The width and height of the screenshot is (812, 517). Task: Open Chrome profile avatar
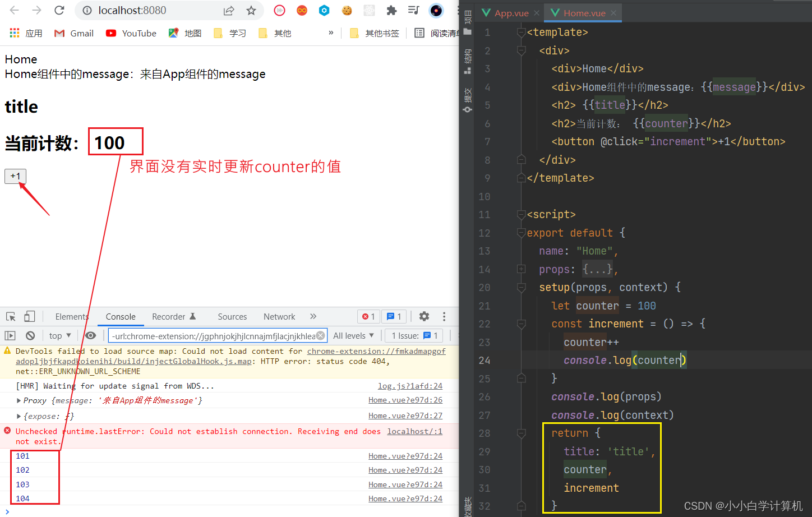(436, 10)
